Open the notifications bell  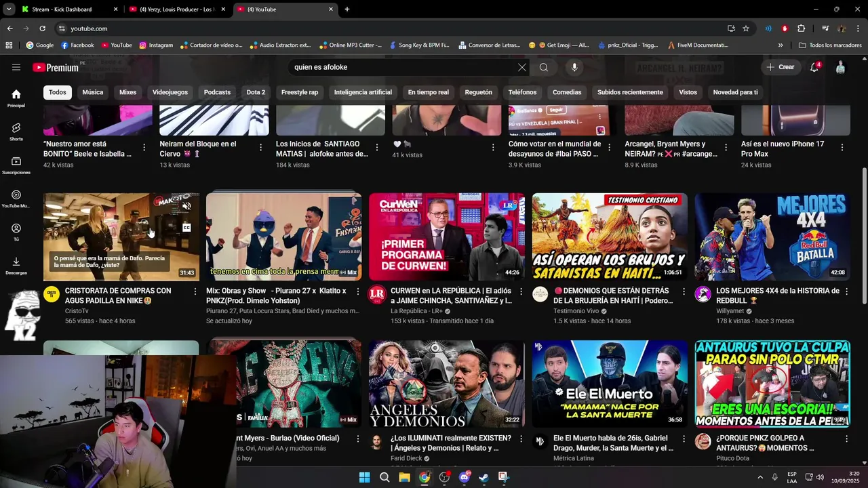[x=814, y=67]
